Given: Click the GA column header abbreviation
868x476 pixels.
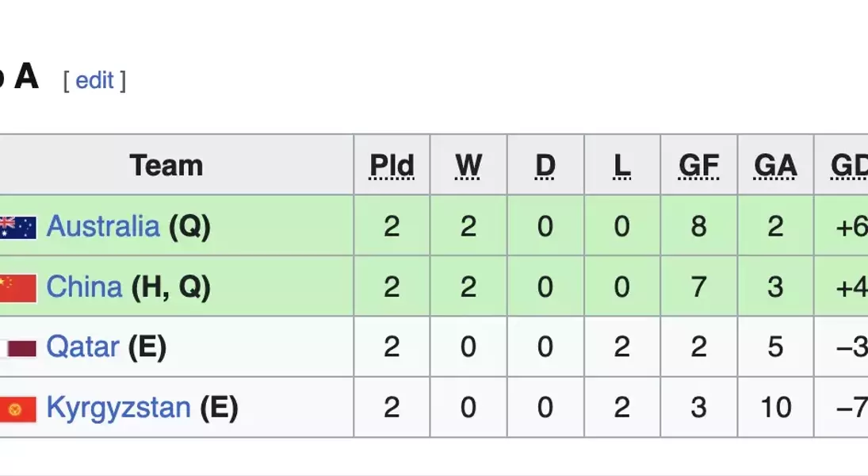Looking at the screenshot, I should pos(775,166).
